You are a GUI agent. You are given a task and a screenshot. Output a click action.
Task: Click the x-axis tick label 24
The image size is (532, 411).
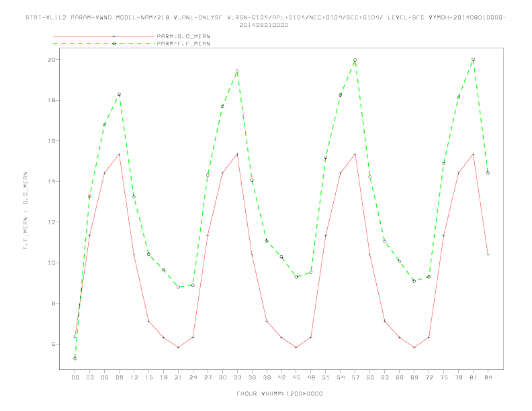tap(193, 377)
